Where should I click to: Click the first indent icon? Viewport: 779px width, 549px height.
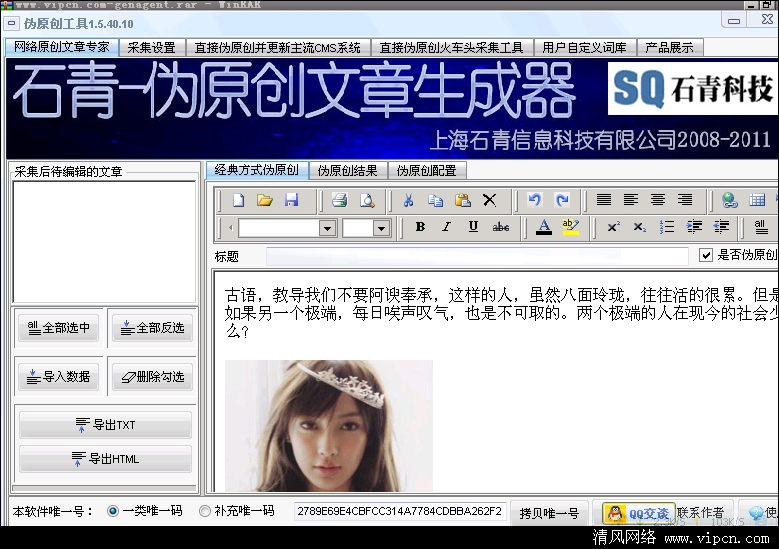(694, 227)
